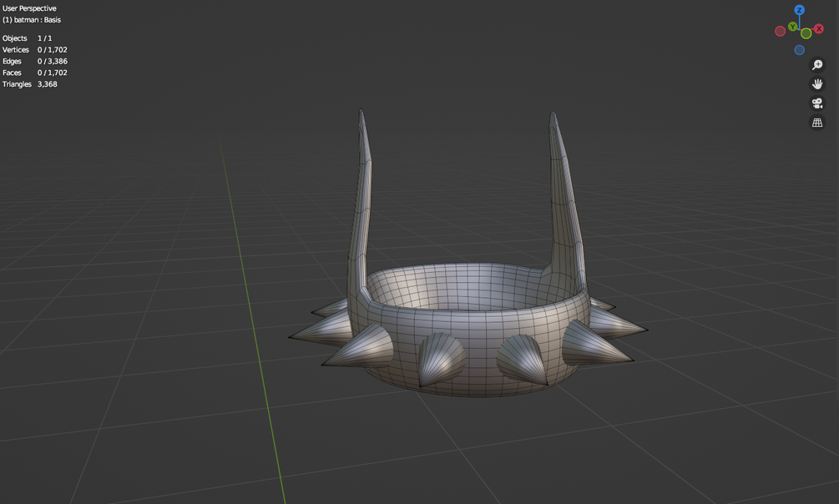The width and height of the screenshot is (839, 504).
Task: Click the red X axis on gizmo
Action: point(819,29)
